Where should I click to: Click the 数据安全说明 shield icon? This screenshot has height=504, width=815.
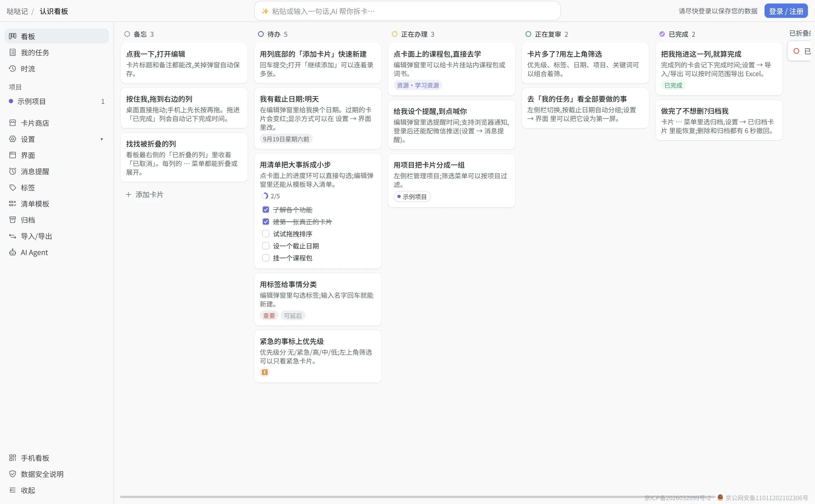(x=13, y=474)
